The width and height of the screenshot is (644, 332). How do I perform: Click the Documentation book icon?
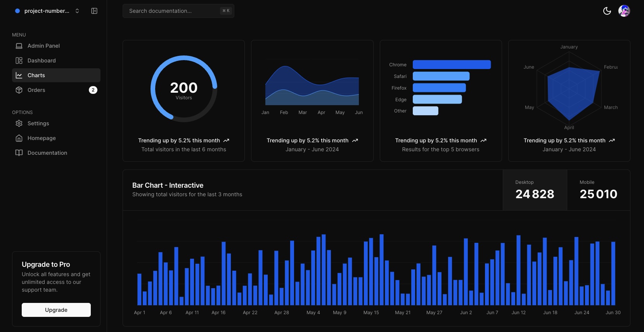(x=19, y=153)
